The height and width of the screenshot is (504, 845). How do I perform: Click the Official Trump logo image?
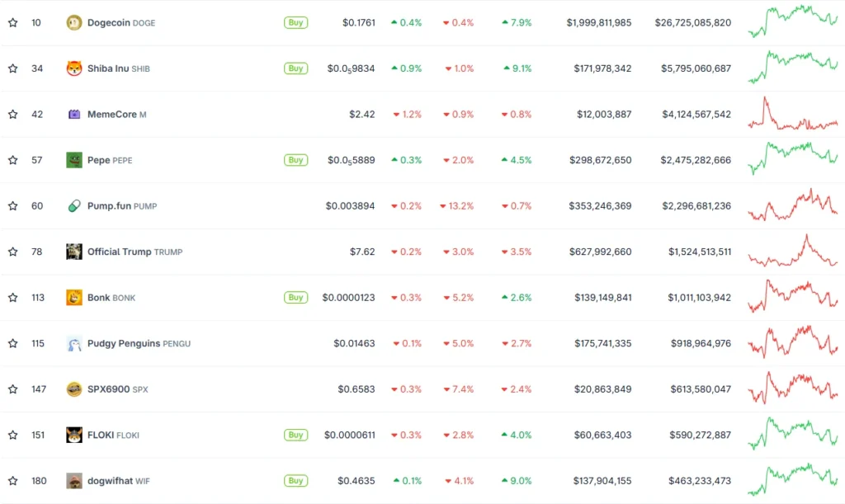[73, 252]
